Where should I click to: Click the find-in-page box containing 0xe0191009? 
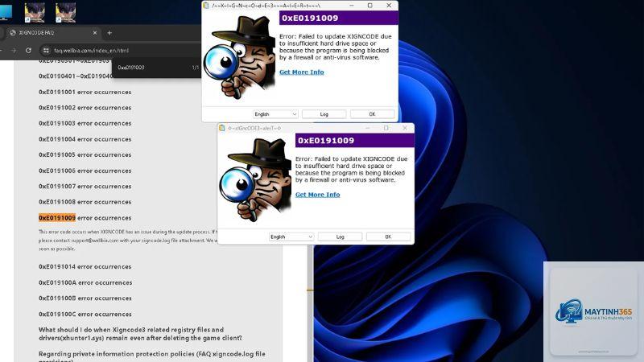point(152,68)
